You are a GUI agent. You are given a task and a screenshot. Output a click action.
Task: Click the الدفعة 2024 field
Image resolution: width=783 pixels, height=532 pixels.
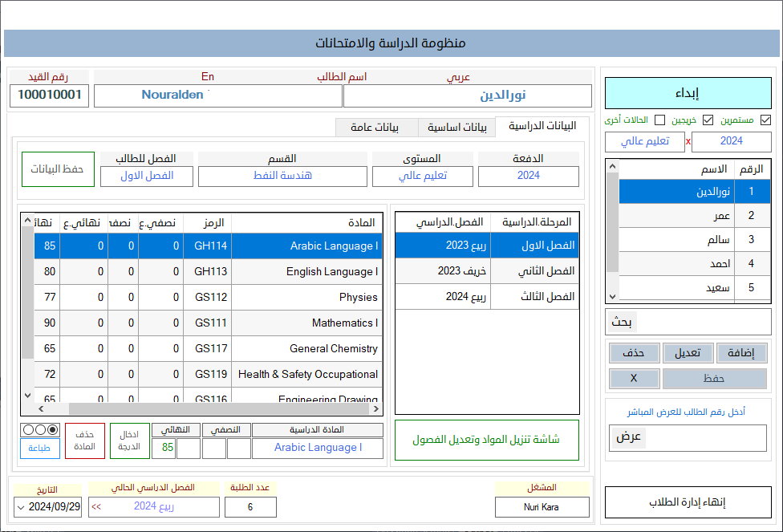click(529, 176)
